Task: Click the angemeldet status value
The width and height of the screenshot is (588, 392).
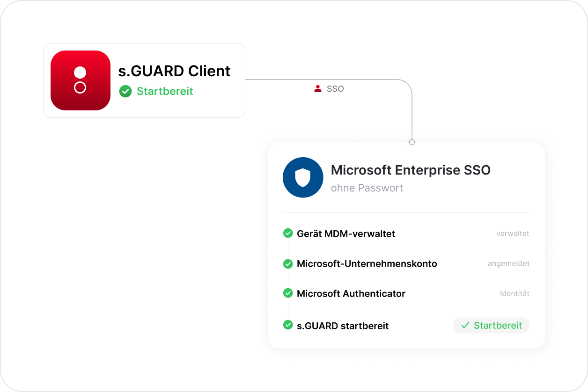Action: (508, 264)
